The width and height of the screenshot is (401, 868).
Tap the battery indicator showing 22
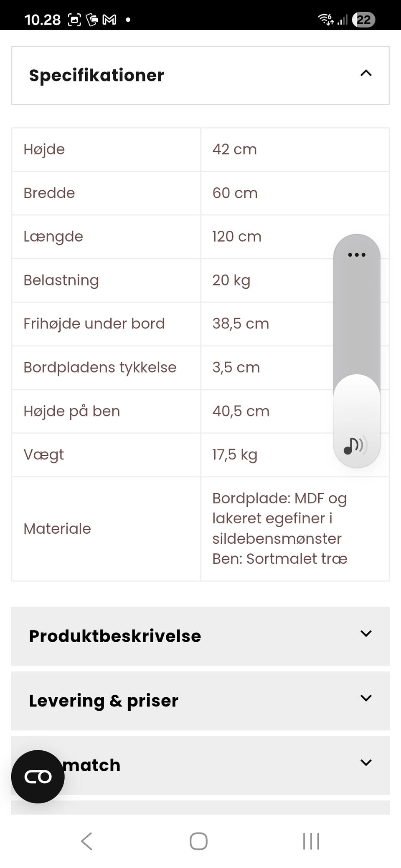[363, 20]
